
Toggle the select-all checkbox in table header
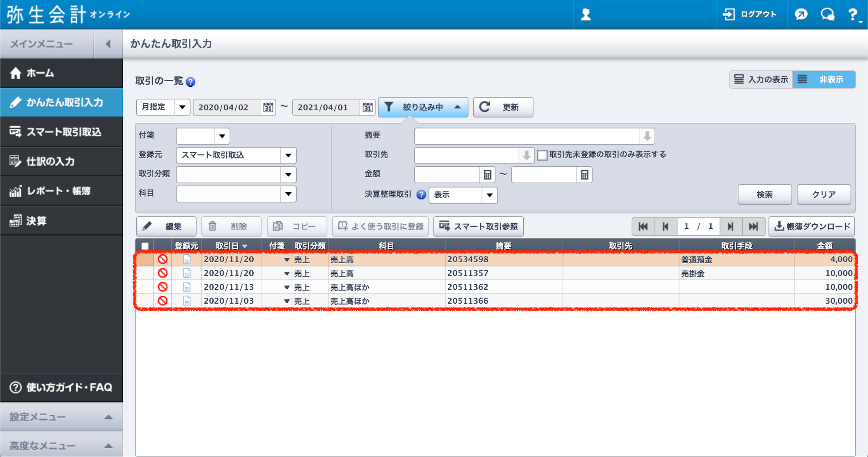pos(145,246)
